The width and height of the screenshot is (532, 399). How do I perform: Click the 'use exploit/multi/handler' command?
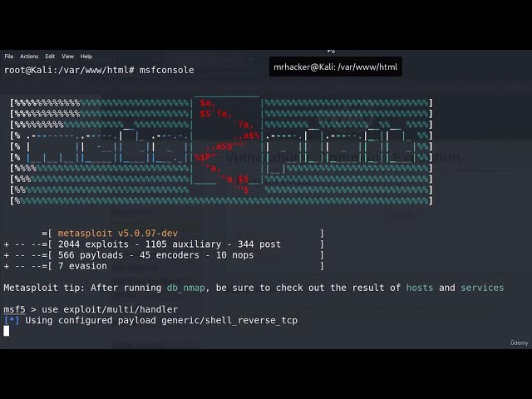(110, 309)
